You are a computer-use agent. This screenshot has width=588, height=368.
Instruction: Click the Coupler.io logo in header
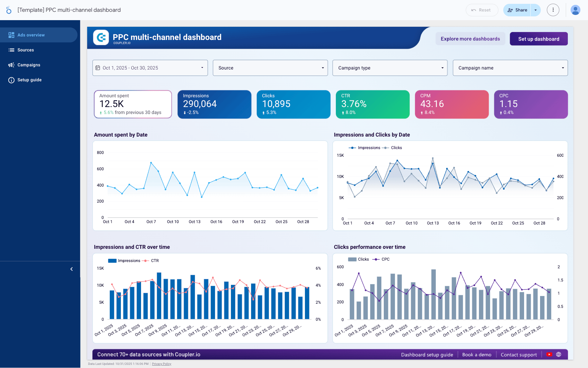101,38
